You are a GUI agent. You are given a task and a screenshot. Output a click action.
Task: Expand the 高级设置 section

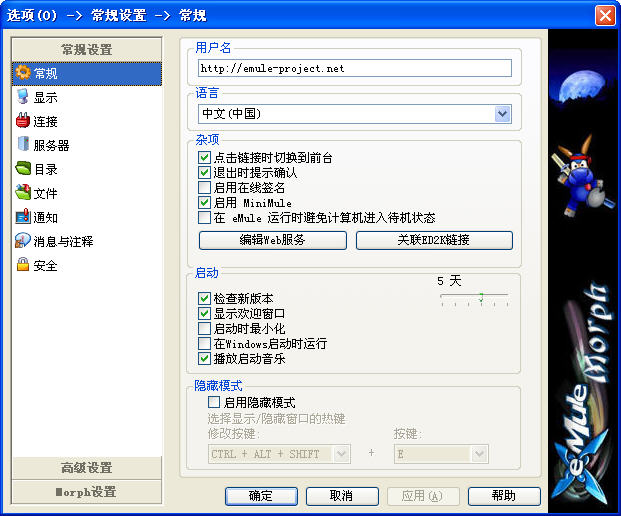(86, 468)
